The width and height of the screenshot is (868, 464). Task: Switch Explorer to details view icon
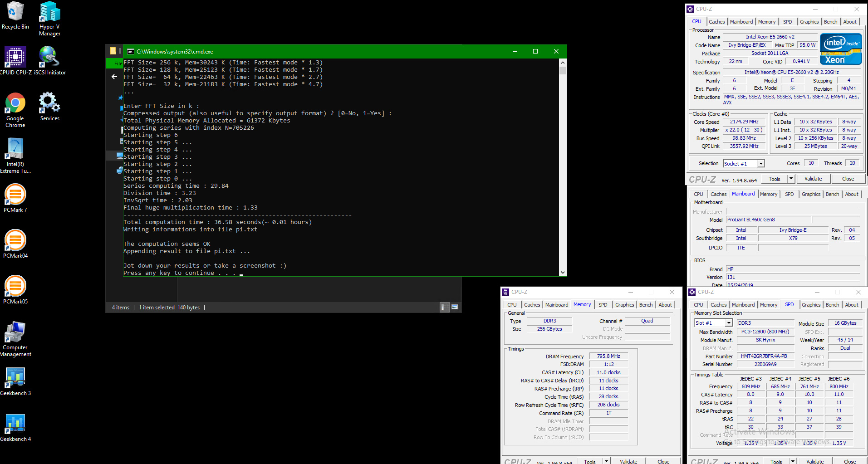tap(444, 308)
